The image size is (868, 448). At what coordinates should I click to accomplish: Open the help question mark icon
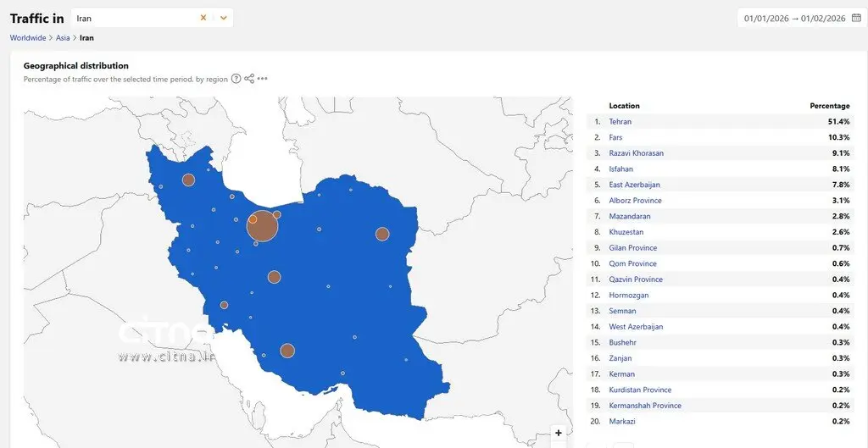point(236,79)
